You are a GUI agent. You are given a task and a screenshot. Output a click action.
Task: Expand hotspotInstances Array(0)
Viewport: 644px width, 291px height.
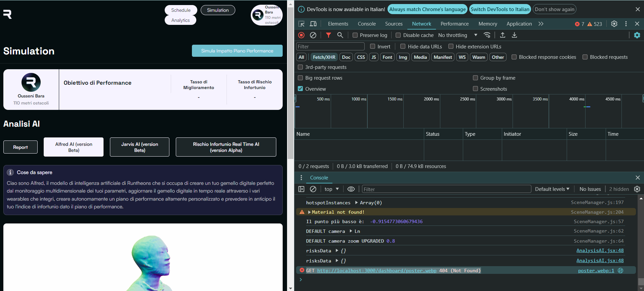pos(356,203)
